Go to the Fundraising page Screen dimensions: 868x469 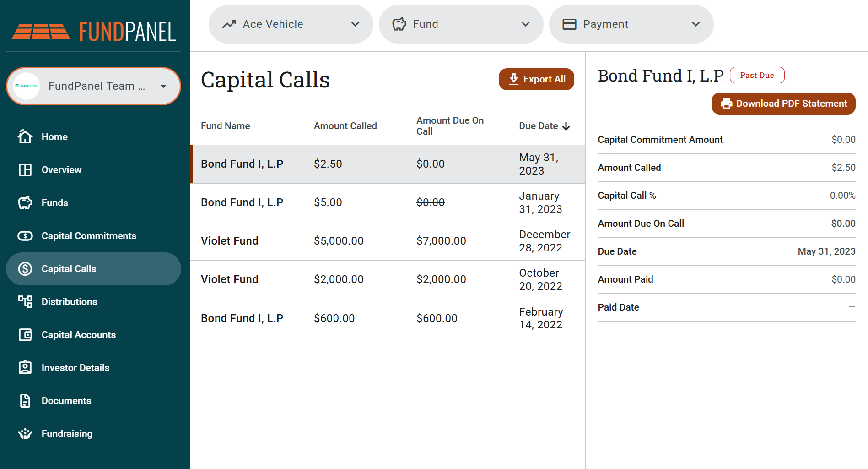point(93,434)
